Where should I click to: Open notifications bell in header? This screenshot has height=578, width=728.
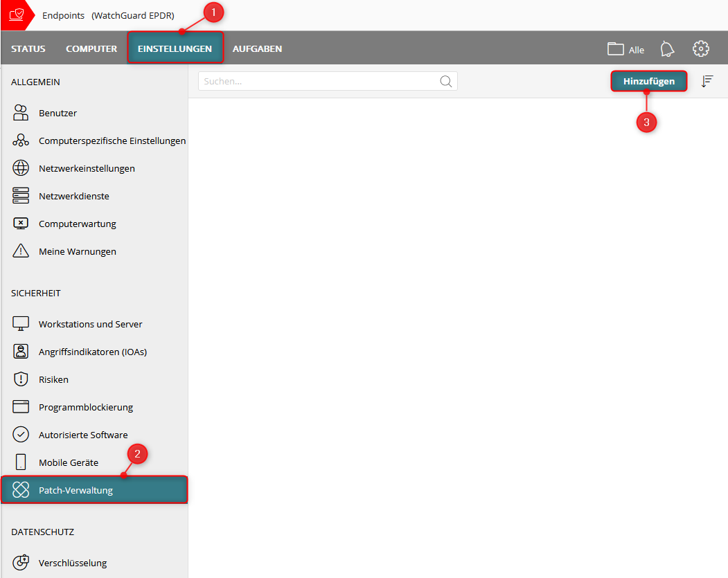(x=667, y=48)
